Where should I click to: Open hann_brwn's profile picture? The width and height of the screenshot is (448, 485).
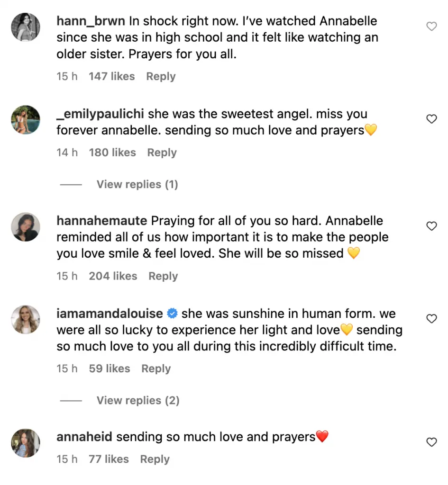pyautogui.click(x=26, y=27)
